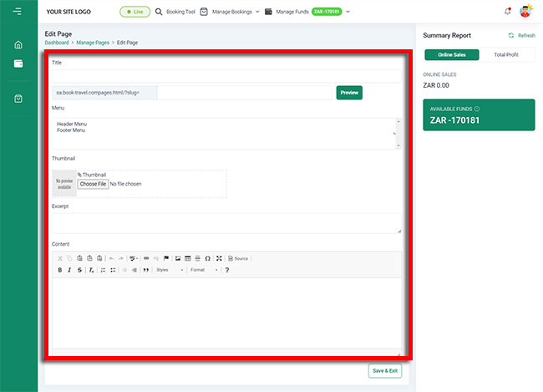The width and height of the screenshot is (543, 392).
Task: Toggle Source view in the editor
Action: [x=238, y=258]
